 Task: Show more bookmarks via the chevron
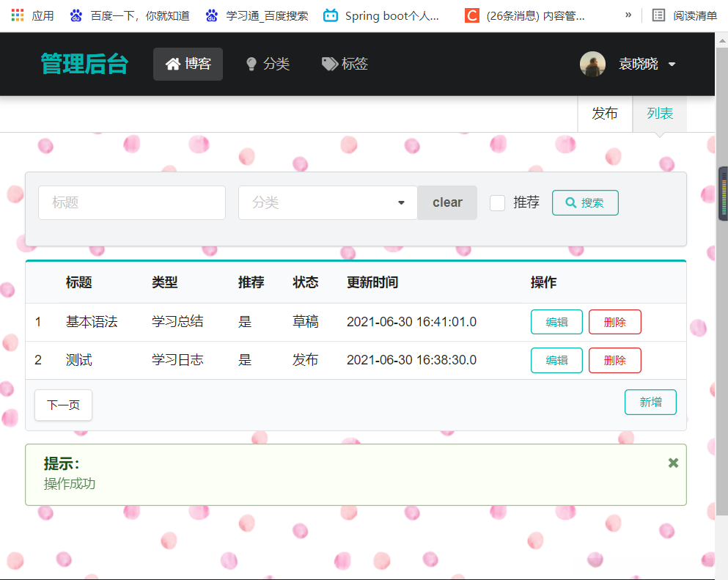(628, 15)
